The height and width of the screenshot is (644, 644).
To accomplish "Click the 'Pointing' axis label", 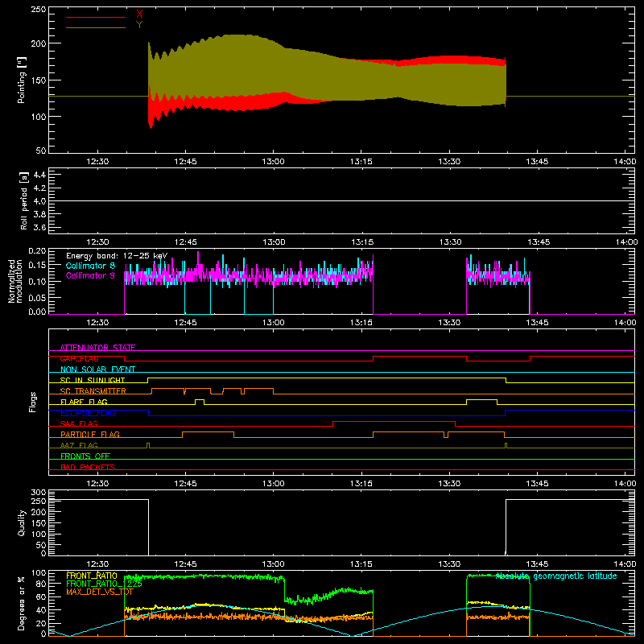I will click(x=22, y=80).
